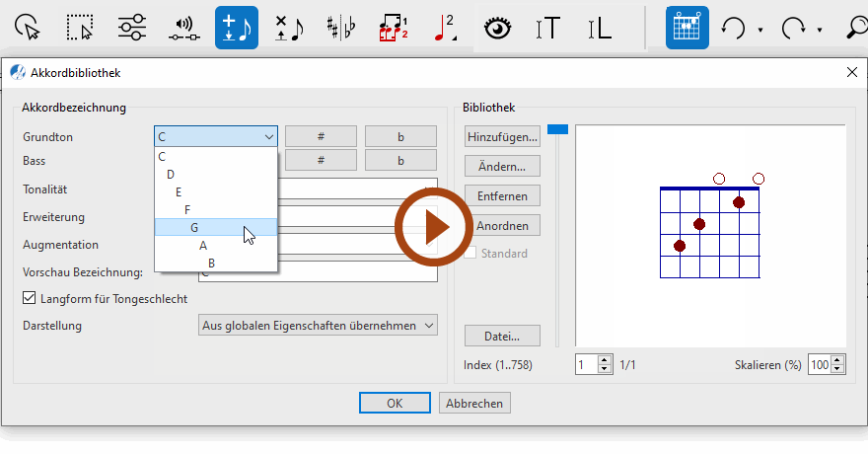Click the Abbrechen button
The image size is (868, 454).
[475, 403]
